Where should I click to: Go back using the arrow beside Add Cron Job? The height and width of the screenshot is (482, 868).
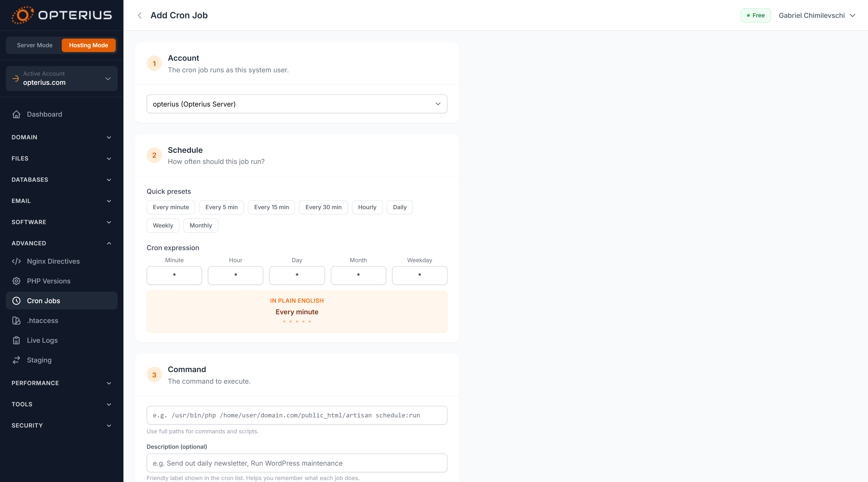tap(140, 15)
